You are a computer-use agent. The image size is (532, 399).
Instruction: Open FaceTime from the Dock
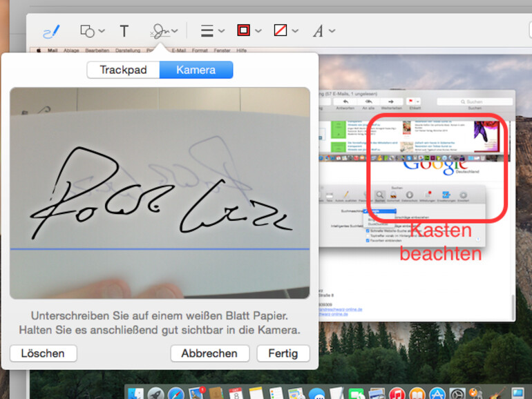click(357, 393)
